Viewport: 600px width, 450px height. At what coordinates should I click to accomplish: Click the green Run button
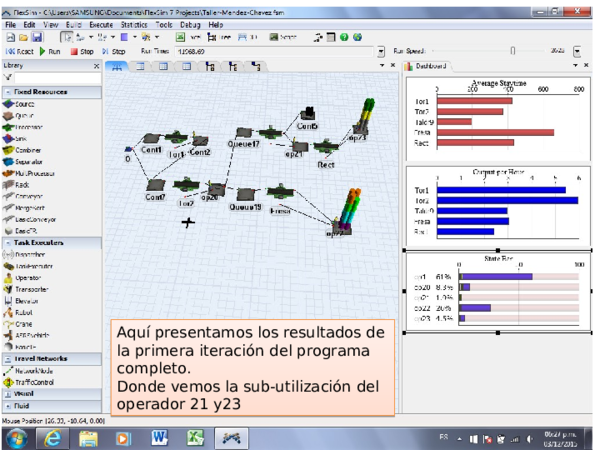coord(50,51)
